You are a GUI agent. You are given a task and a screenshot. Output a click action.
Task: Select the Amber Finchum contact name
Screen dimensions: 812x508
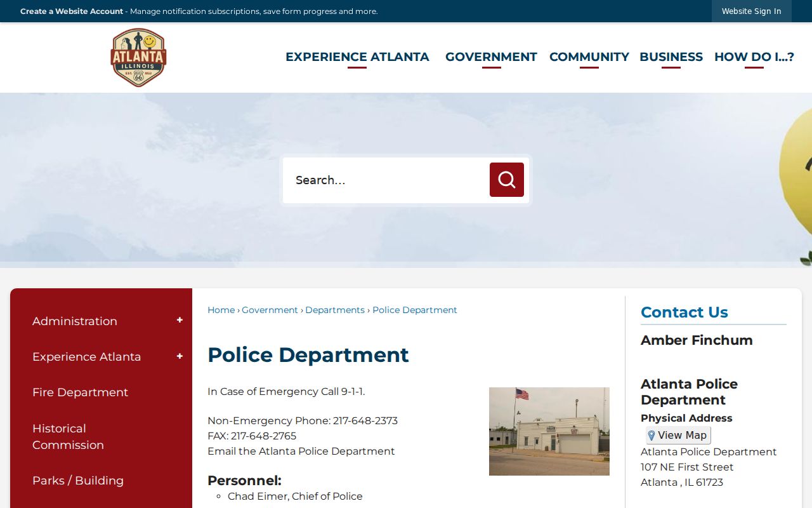click(x=697, y=340)
